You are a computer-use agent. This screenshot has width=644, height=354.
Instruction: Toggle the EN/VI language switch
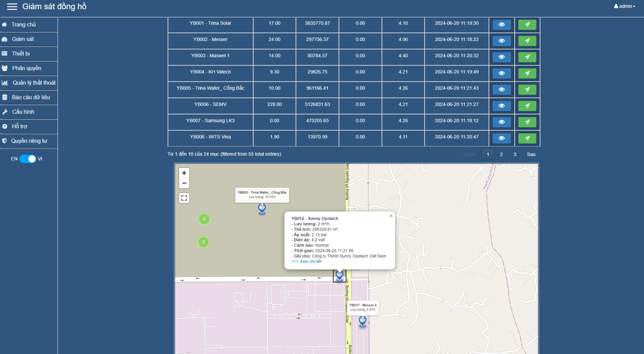(28, 159)
